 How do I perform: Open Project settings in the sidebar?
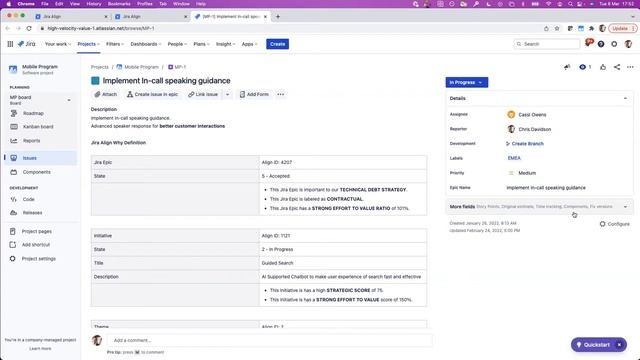(39, 259)
